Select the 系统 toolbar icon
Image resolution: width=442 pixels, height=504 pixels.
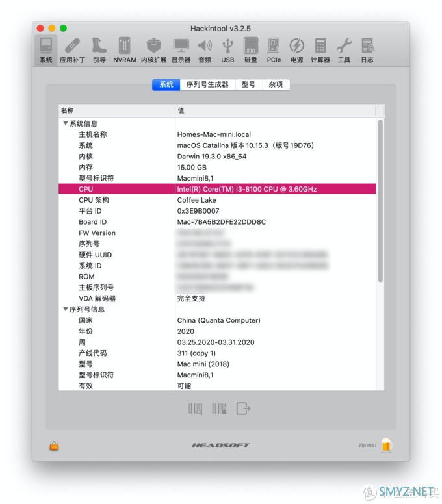46,50
